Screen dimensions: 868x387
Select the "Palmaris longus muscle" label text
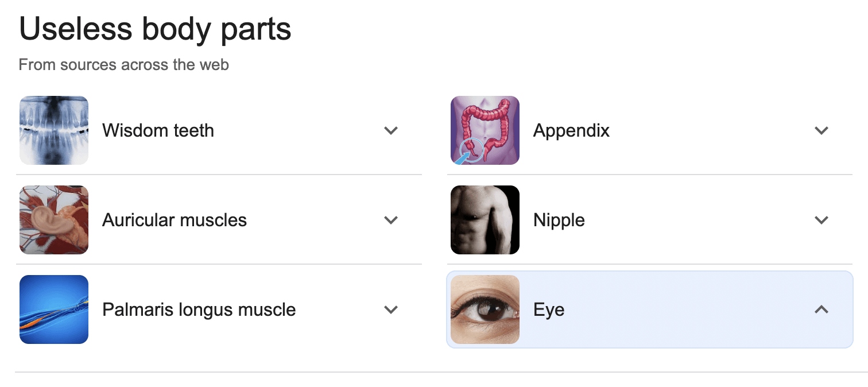click(199, 309)
